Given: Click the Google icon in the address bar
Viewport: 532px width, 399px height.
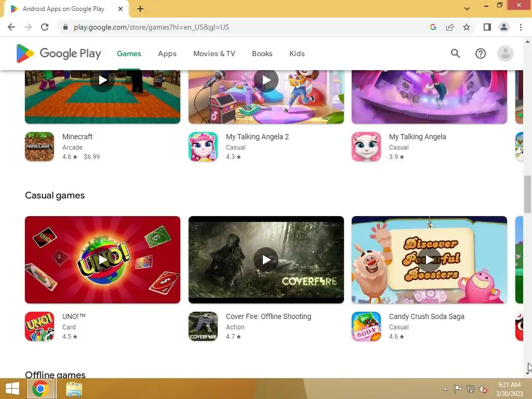Looking at the screenshot, I should click(x=433, y=27).
